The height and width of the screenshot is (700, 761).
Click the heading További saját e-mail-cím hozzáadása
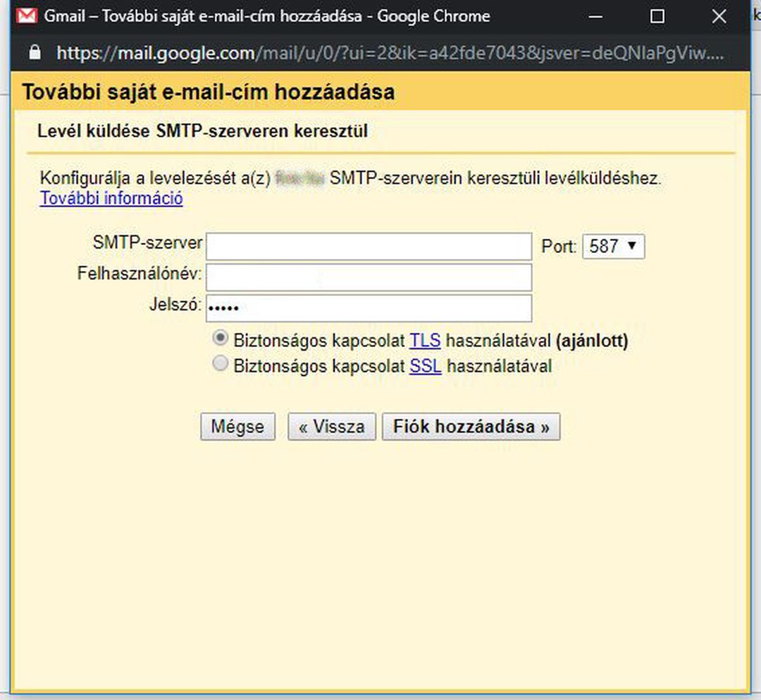209,92
